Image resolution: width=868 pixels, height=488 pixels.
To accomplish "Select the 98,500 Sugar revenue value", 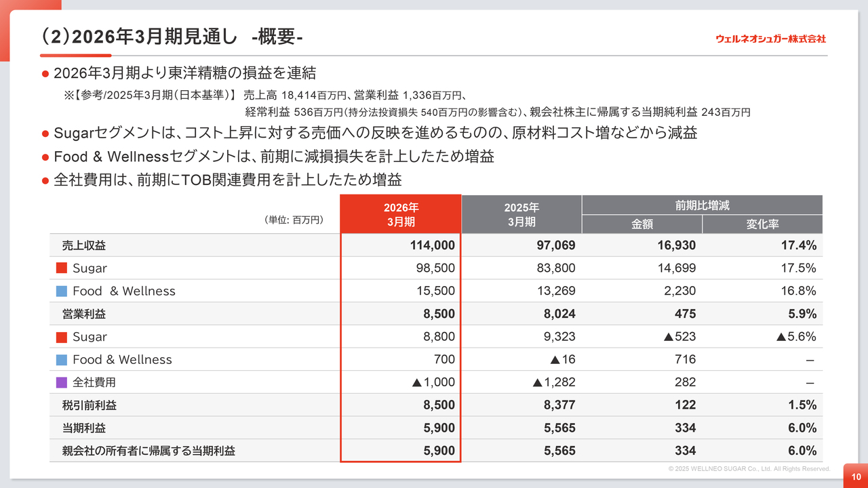I will 435,268.
